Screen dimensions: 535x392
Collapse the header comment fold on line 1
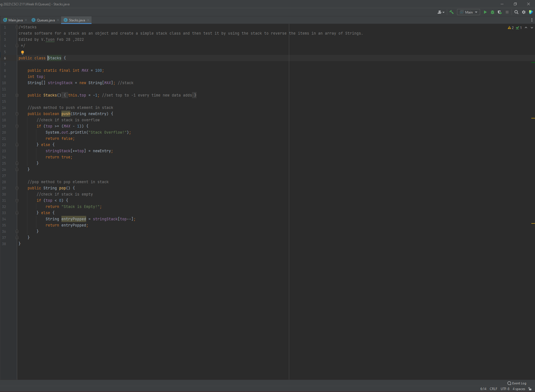click(x=17, y=27)
